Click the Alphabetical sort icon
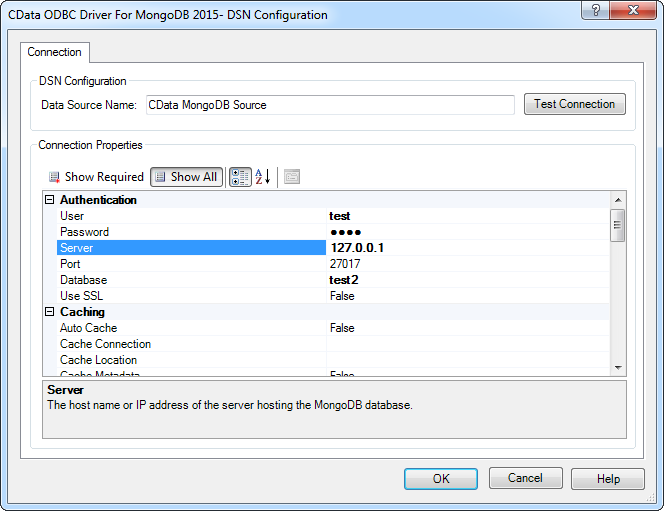664x511 pixels. [262, 177]
